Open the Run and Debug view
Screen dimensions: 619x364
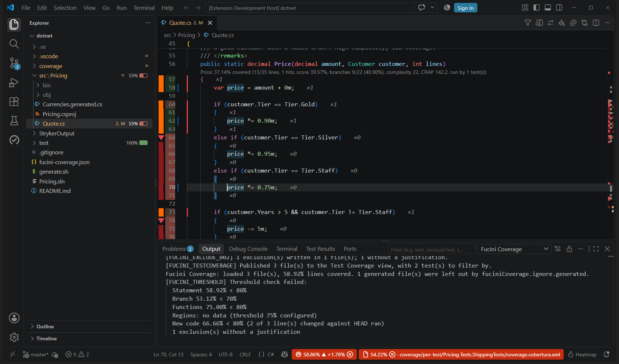(14, 83)
